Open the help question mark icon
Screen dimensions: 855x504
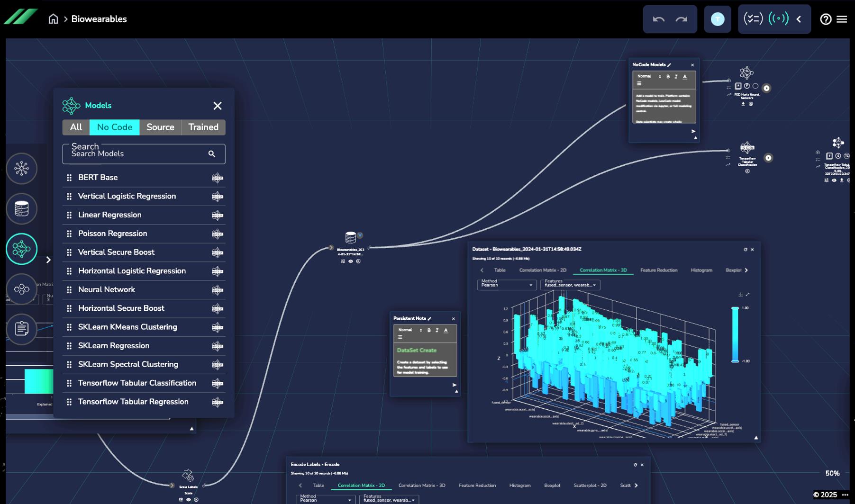coord(826,19)
